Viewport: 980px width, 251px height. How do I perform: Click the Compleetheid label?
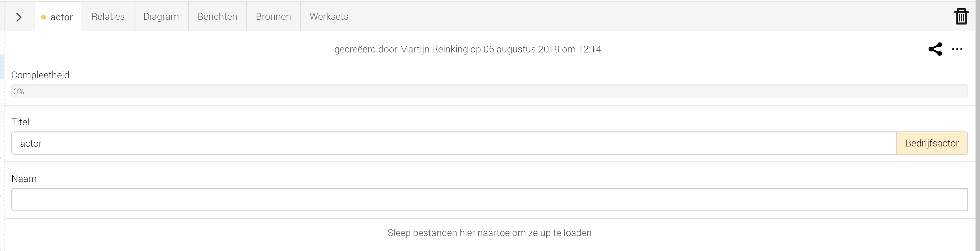[40, 75]
